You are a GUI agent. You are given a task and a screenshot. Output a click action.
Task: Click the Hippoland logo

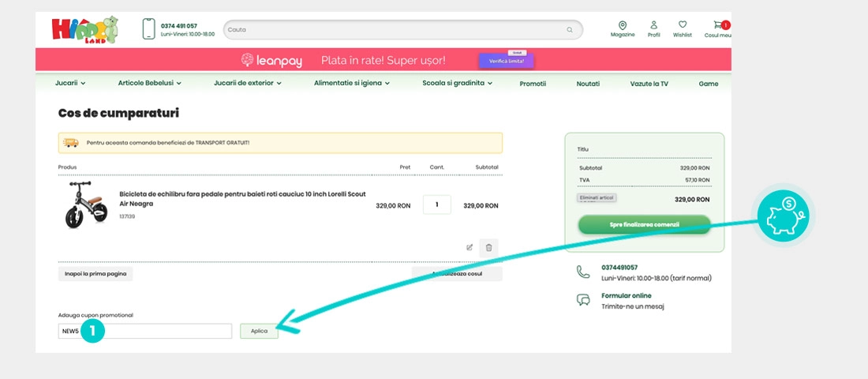pyautogui.click(x=84, y=29)
